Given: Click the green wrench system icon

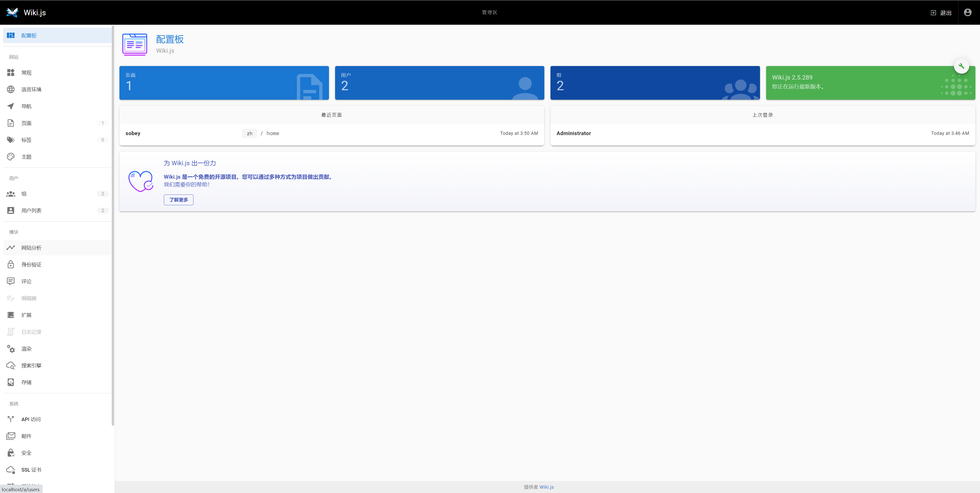Looking at the screenshot, I should (961, 66).
